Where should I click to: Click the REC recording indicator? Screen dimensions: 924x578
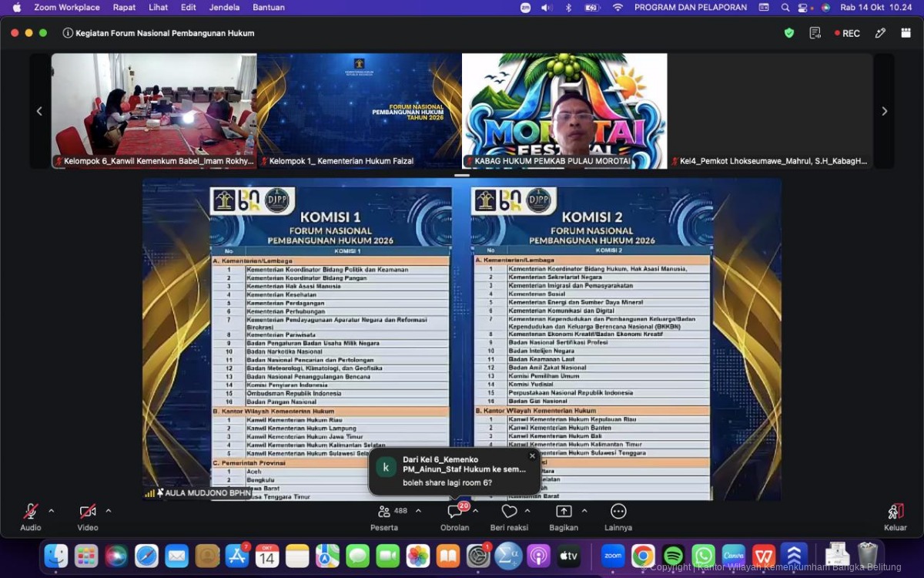(x=847, y=33)
